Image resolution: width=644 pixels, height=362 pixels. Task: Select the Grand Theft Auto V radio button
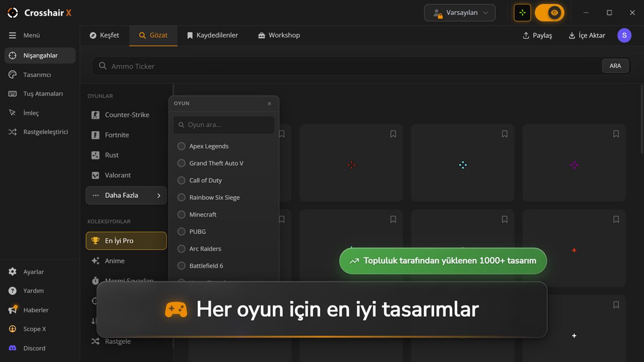point(182,163)
